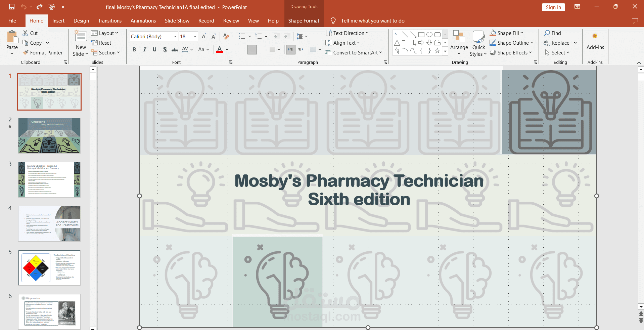This screenshot has height=330, width=644.
Task: Set left-to-right text direction
Action: click(290, 49)
